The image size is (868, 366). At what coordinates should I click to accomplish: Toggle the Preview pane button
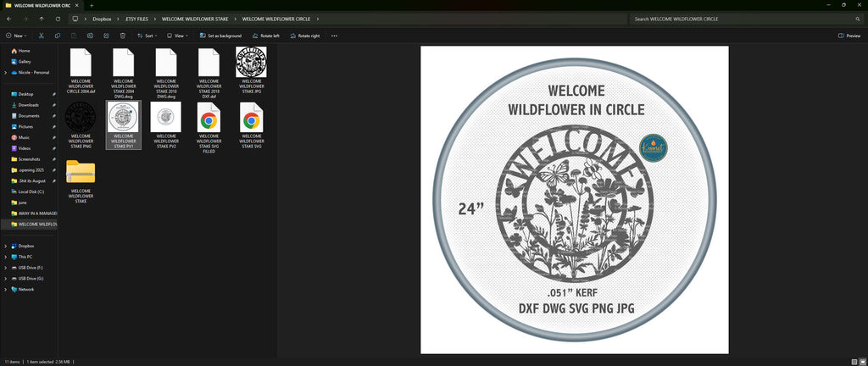(x=849, y=36)
